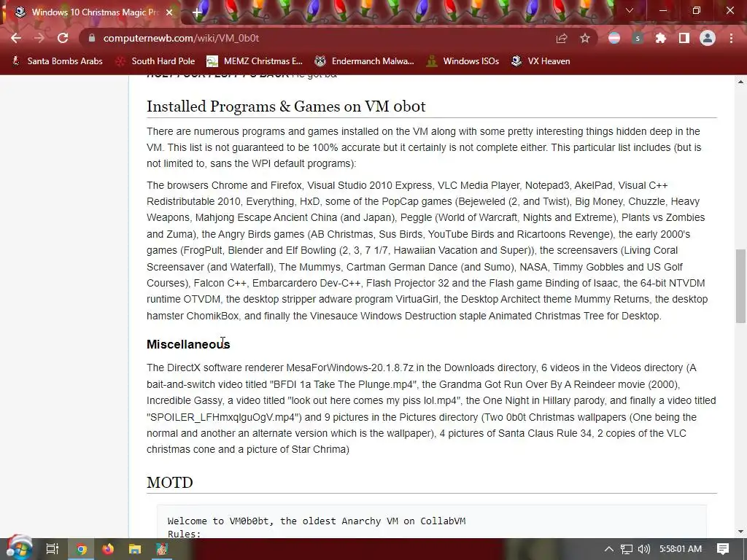Open the Start menu with Santa hat
Image resolution: width=747 pixels, height=560 pixels.
(19, 548)
